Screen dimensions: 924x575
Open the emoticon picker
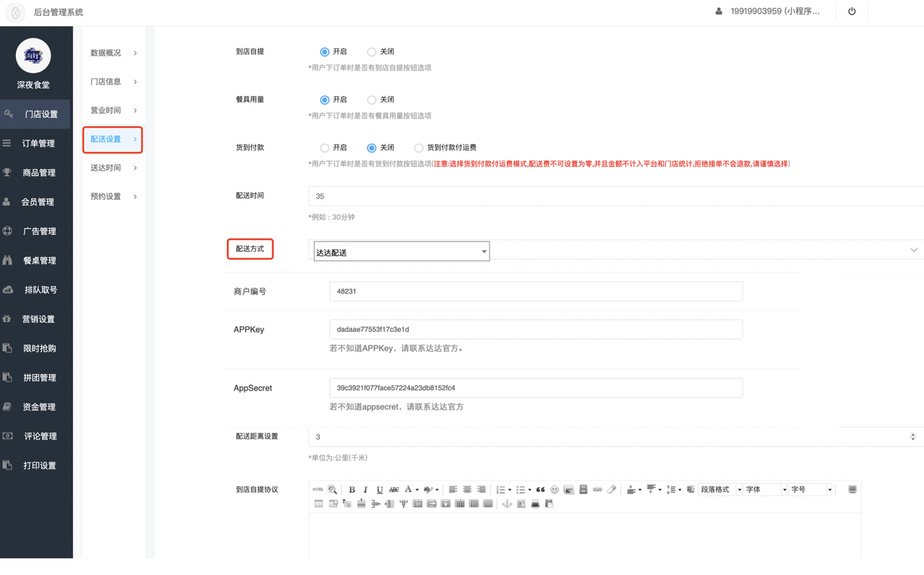(x=554, y=489)
